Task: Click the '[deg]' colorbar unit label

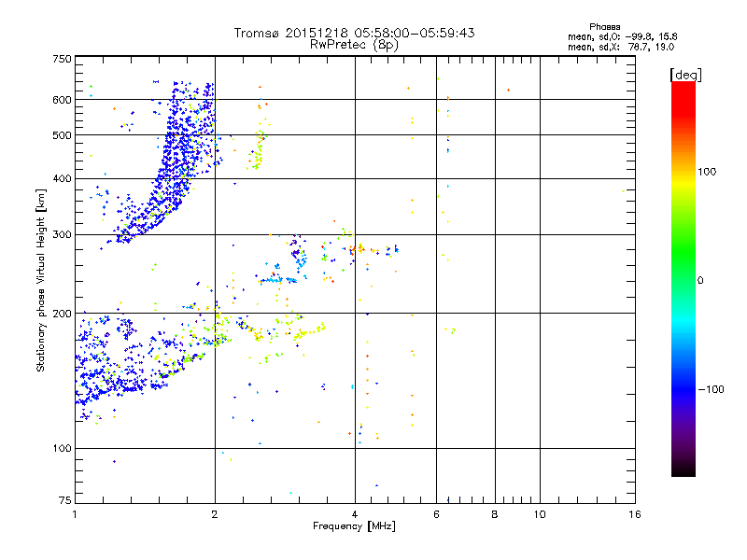Action: click(x=685, y=75)
